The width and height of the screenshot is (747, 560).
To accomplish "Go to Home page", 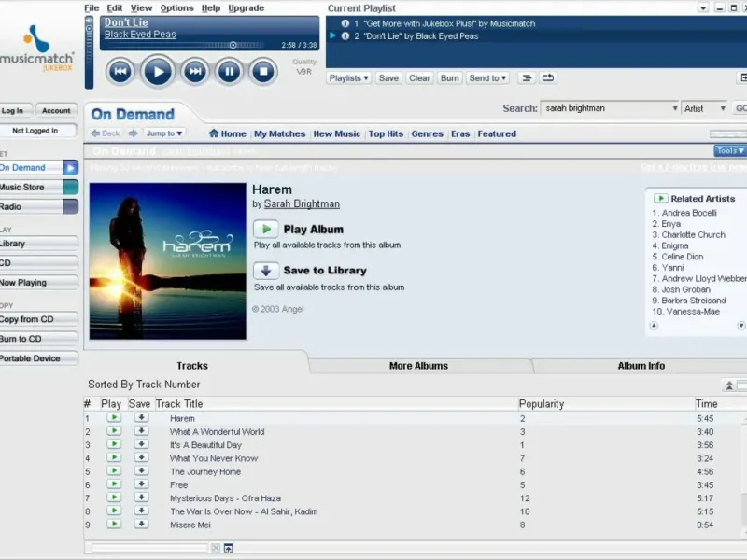I will pos(228,133).
